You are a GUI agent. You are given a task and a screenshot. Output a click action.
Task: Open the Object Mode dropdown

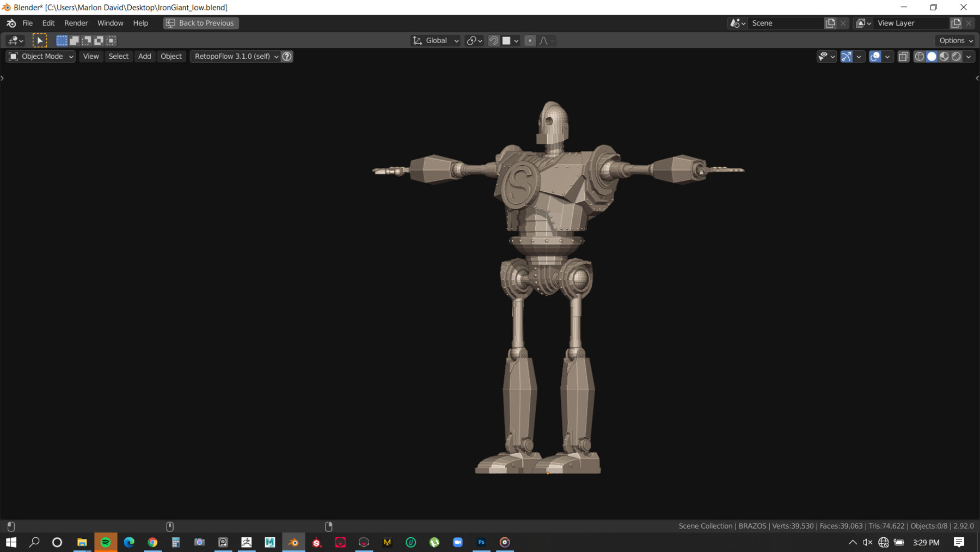(41, 57)
